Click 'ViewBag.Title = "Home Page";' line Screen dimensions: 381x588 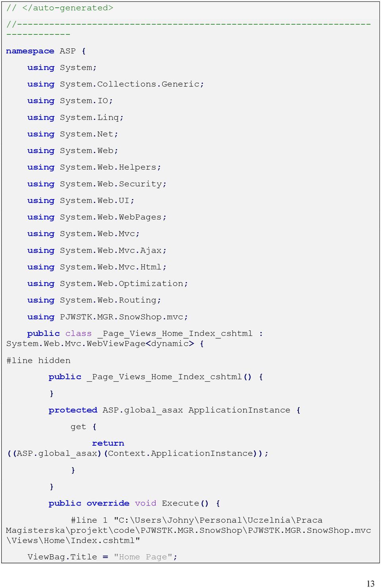(x=102, y=557)
